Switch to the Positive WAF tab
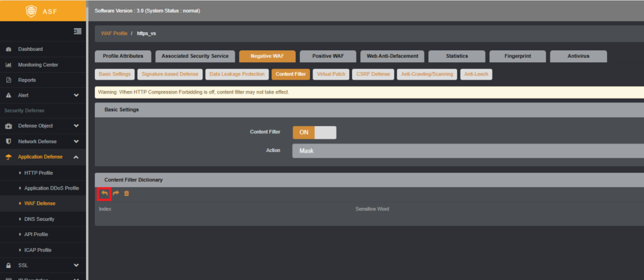This screenshot has height=280, width=644. coord(328,56)
